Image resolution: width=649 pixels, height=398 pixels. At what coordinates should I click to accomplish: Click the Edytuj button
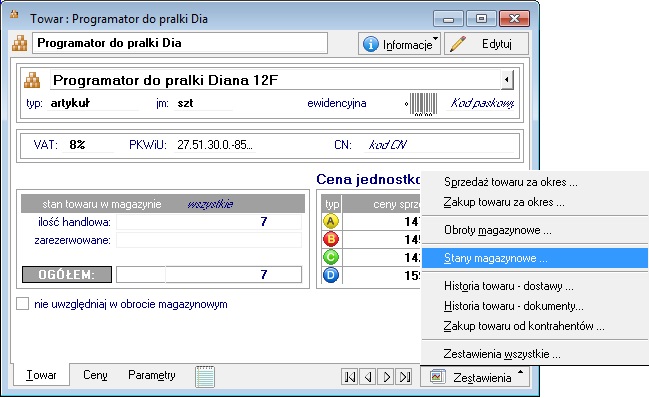487,44
